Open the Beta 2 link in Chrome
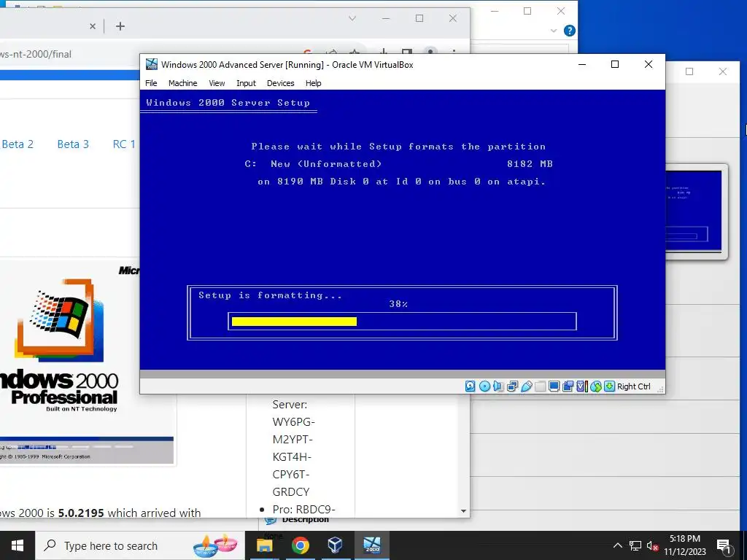The image size is (747, 560). click(18, 144)
